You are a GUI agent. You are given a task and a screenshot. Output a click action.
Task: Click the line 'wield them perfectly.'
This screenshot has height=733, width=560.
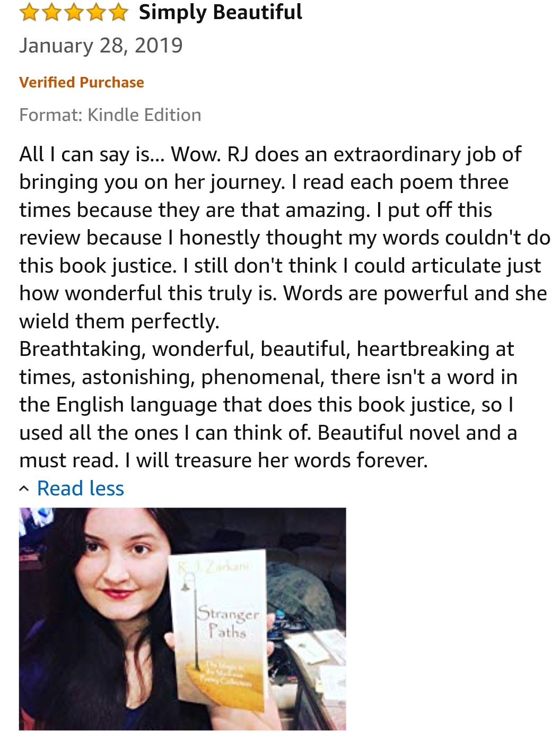tap(119, 321)
